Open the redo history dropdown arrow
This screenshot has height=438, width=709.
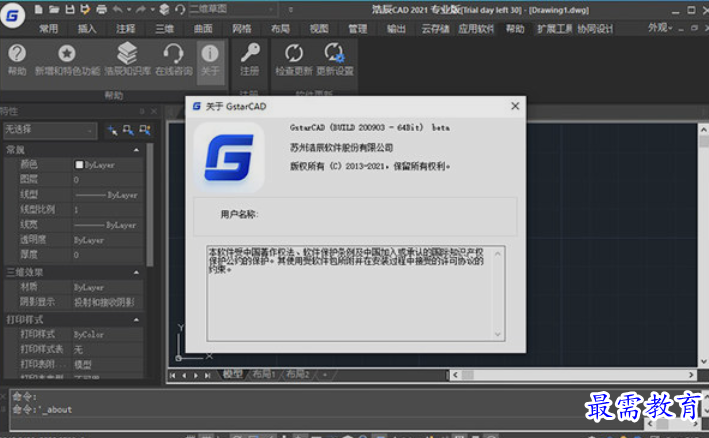pyautogui.click(x=152, y=9)
